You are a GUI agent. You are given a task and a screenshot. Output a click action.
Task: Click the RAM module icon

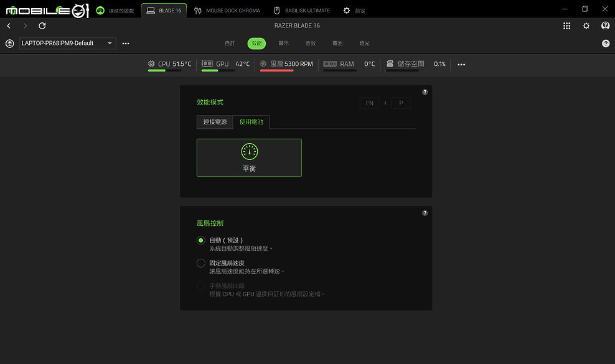[330, 63]
